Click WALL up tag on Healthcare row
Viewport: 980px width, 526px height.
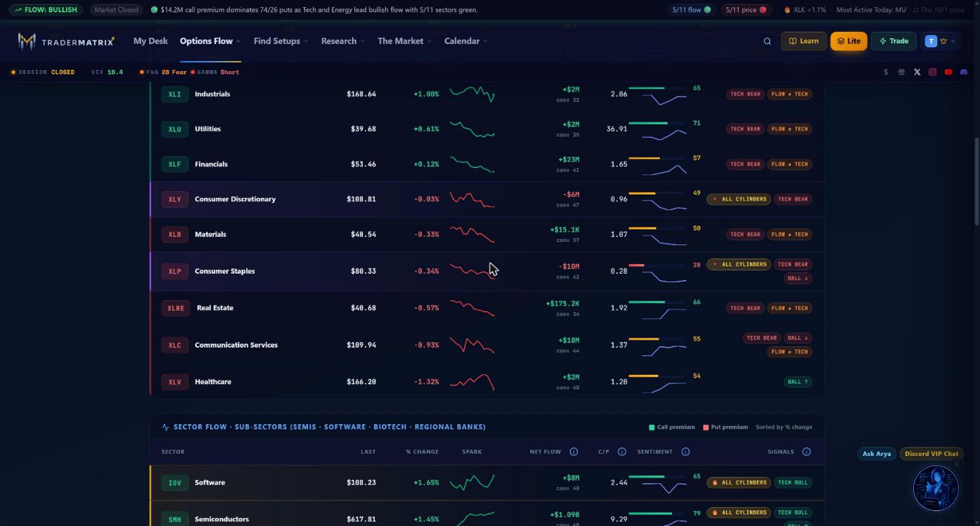797,382
